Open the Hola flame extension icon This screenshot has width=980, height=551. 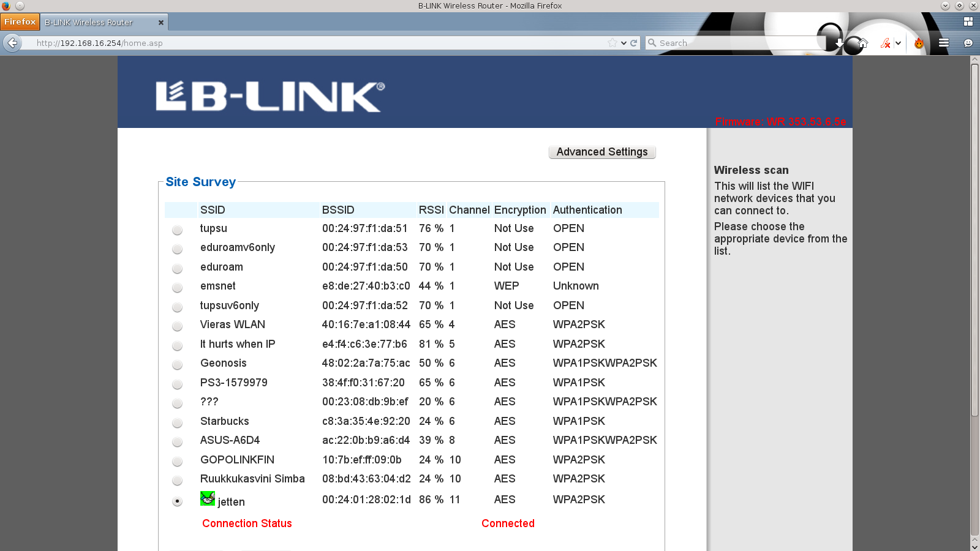coord(919,43)
